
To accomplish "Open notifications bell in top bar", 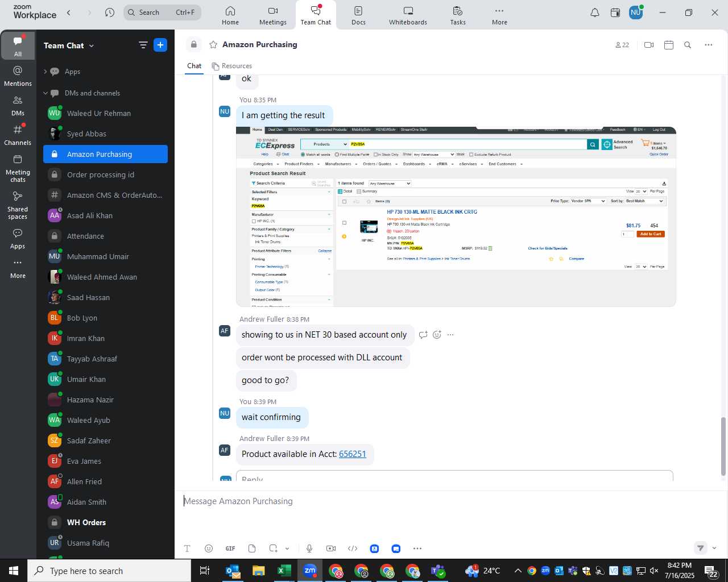I will coord(595,13).
